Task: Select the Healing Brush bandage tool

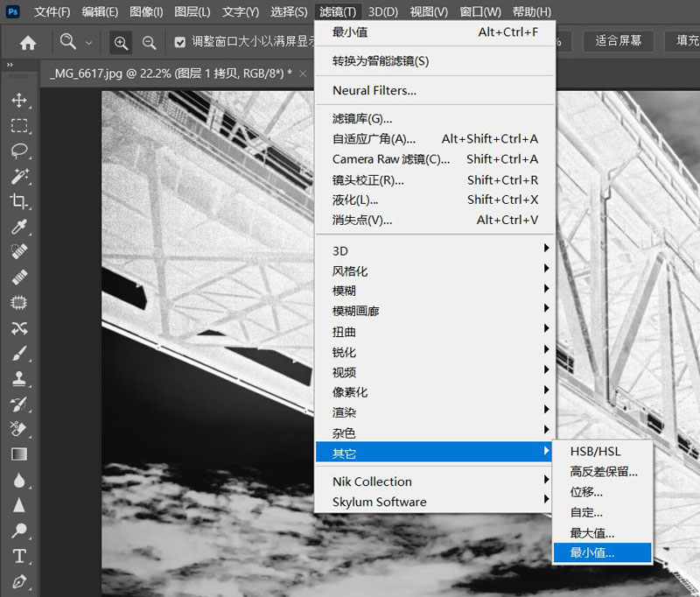Action: pos(19,277)
